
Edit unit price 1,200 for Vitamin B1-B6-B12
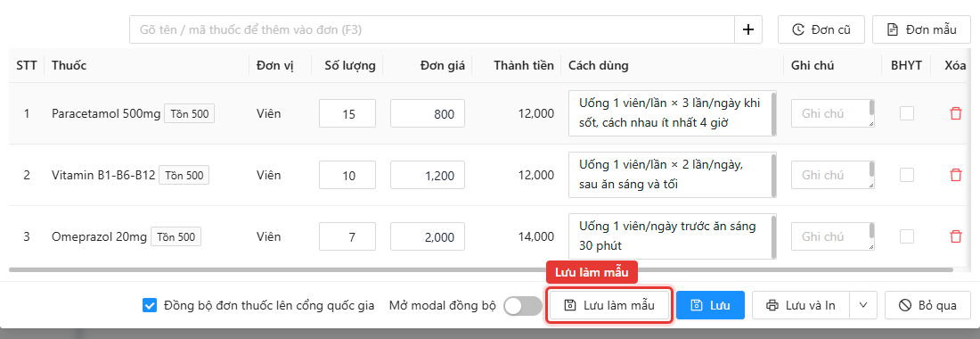(428, 175)
